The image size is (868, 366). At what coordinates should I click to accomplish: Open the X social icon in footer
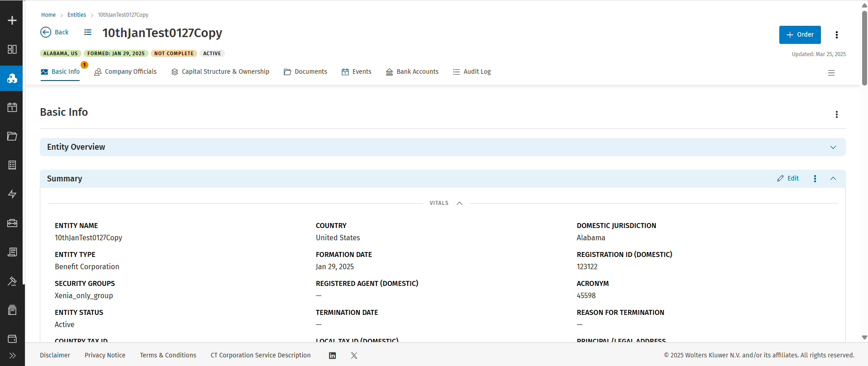(354, 356)
